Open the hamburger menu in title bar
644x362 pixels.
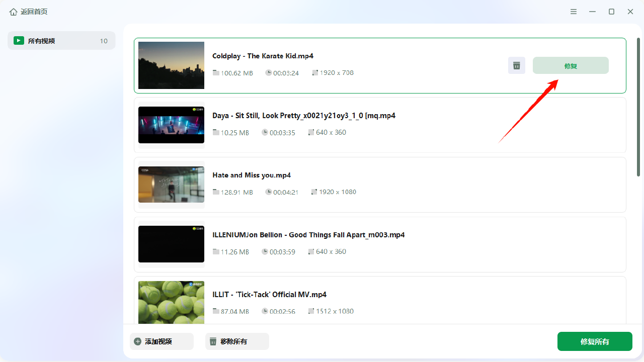click(574, 12)
